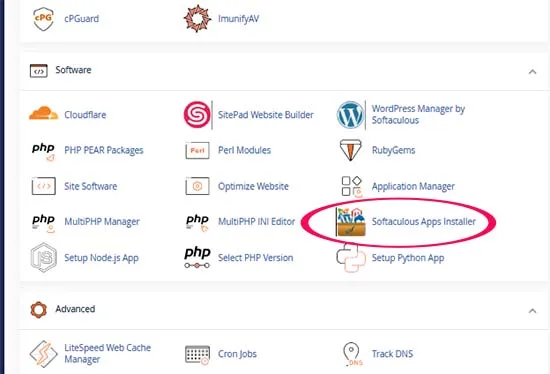Click the Select PHP Version icon

[x=197, y=258]
